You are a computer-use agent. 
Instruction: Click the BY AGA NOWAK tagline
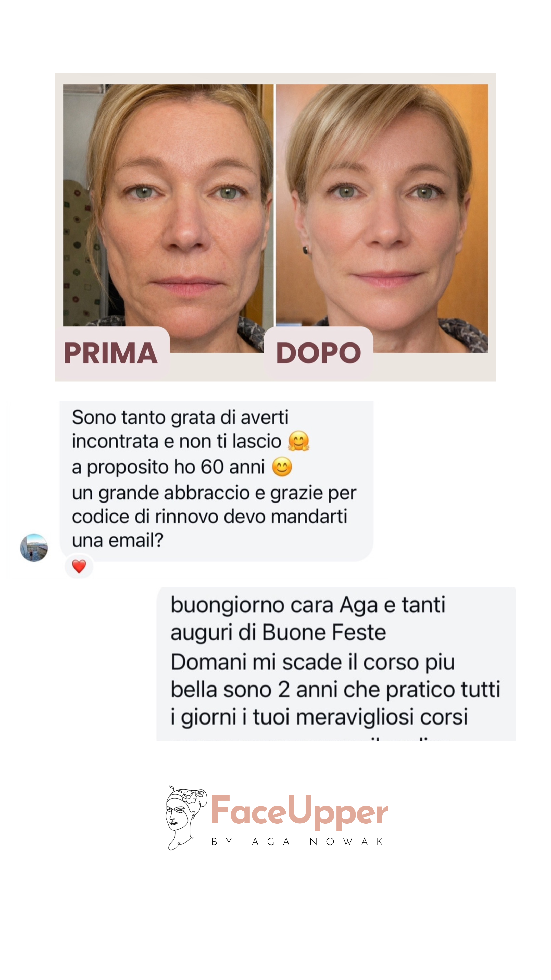pyautogui.click(x=297, y=841)
